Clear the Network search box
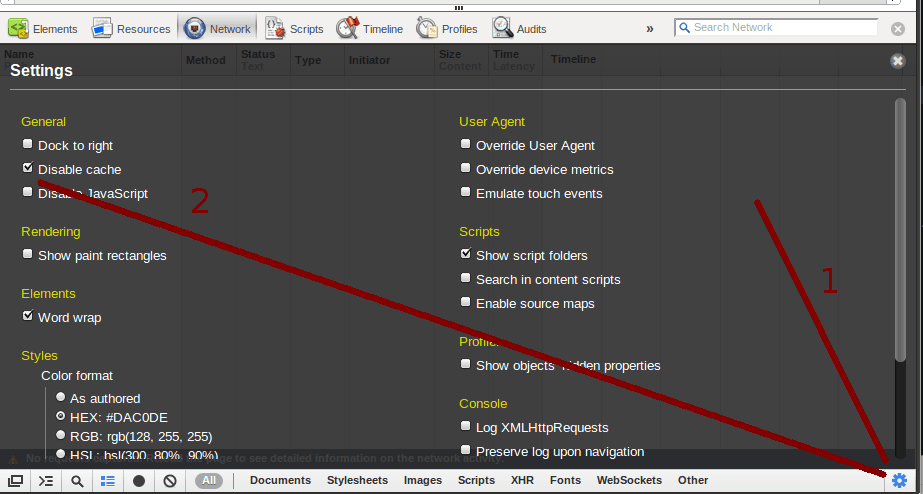 click(x=898, y=29)
